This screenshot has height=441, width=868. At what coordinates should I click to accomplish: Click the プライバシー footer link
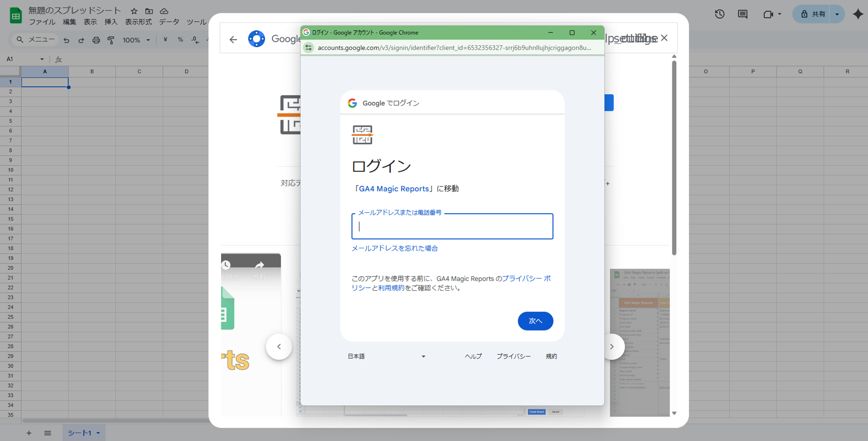[514, 356]
